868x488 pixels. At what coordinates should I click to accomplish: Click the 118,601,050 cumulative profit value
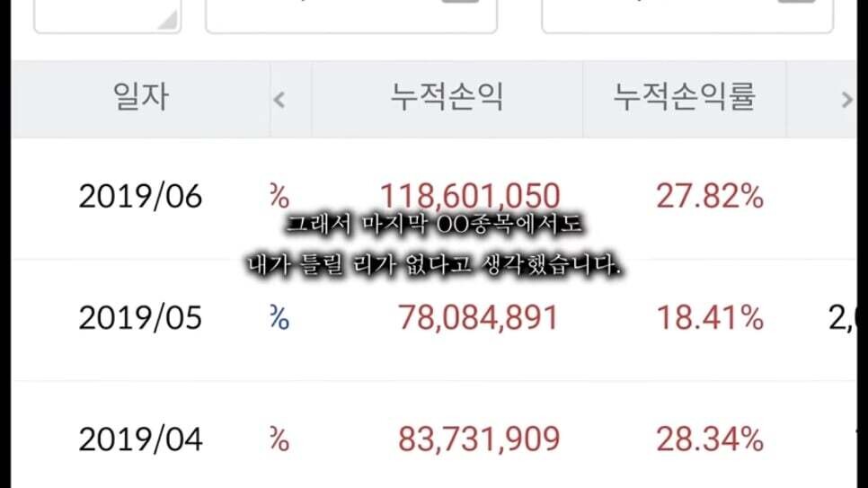470,196
